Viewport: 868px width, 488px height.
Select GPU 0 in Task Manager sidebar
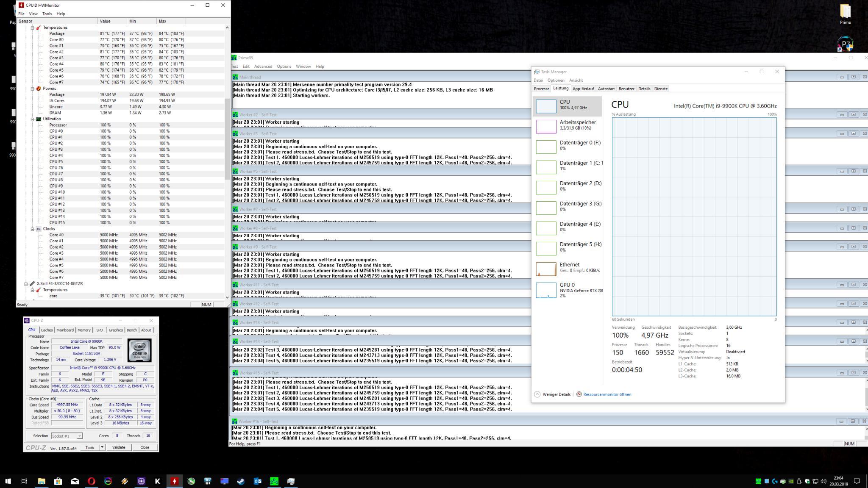[567, 290]
